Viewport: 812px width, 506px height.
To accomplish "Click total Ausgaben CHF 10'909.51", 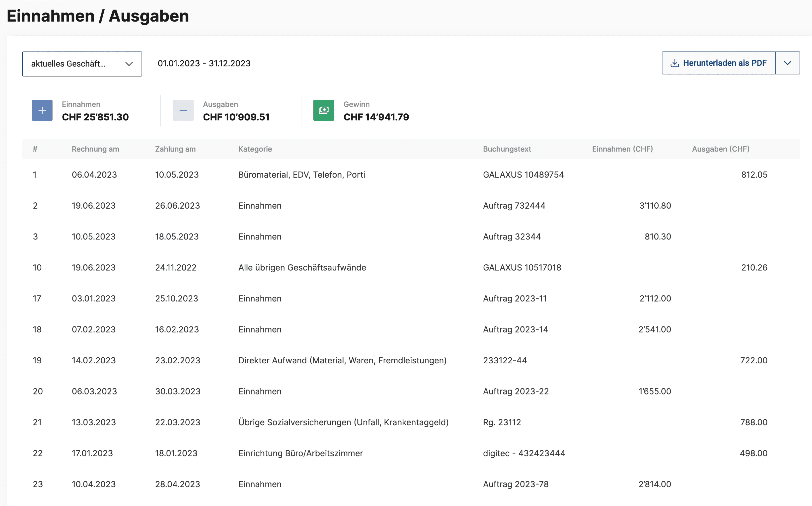I will [236, 117].
